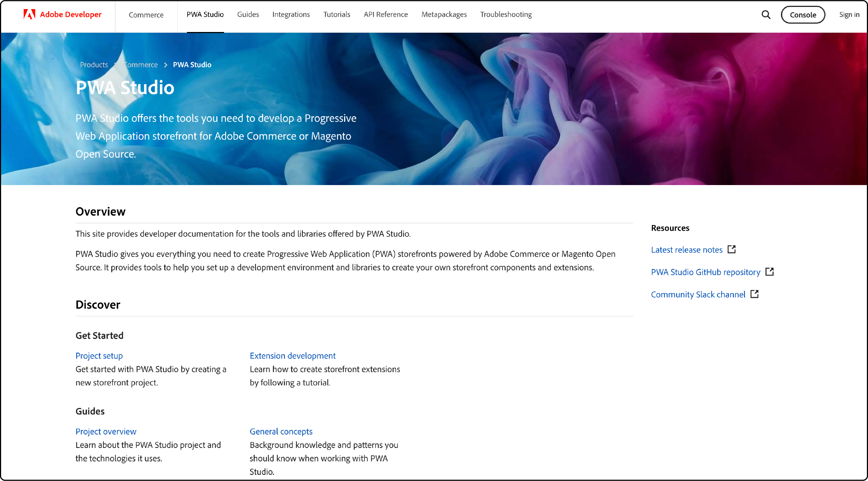Go to Commerce breadcrumb
868x481 pixels.
[141, 65]
